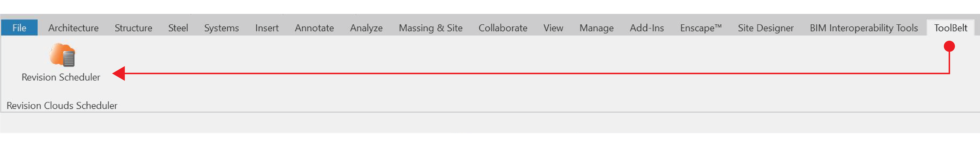Select the Massing & Site tab
The width and height of the screenshot is (980, 147).
[431, 28]
